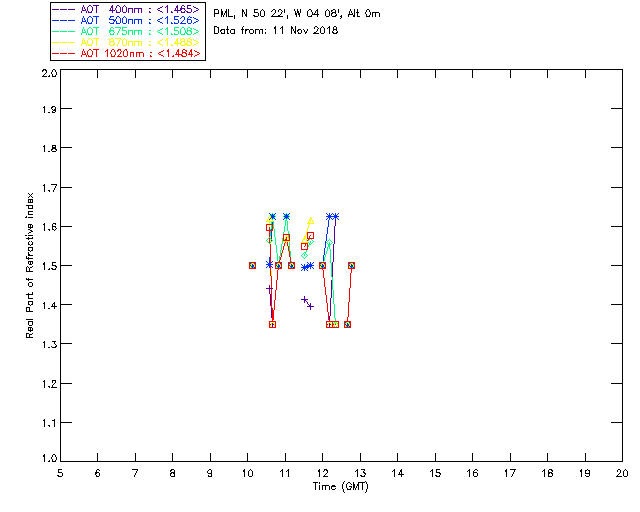
Task: Select the green dashed line sample in legend
Action: (64, 31)
